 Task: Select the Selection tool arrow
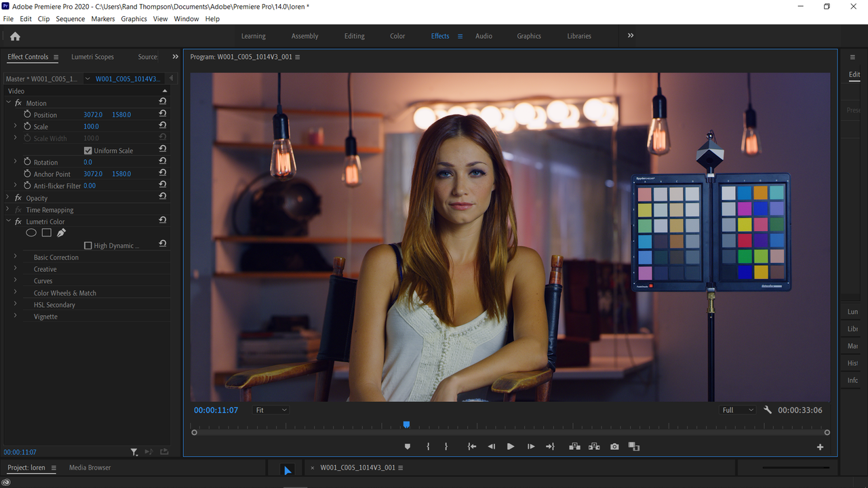coord(287,470)
